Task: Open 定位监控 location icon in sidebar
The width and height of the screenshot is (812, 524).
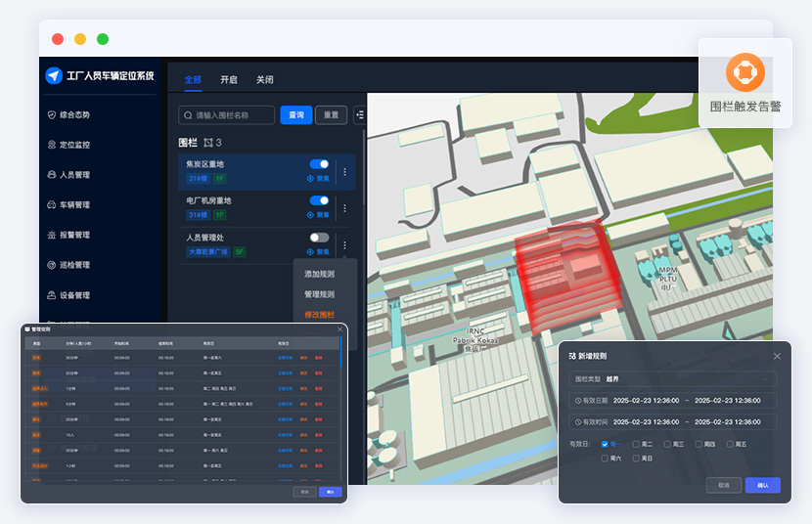Action: [x=52, y=145]
